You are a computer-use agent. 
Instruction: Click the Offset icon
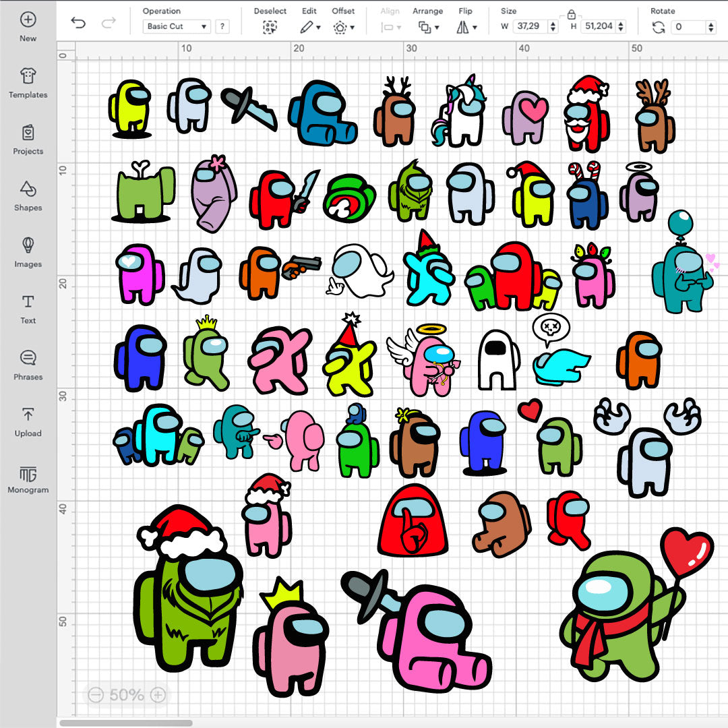340,28
